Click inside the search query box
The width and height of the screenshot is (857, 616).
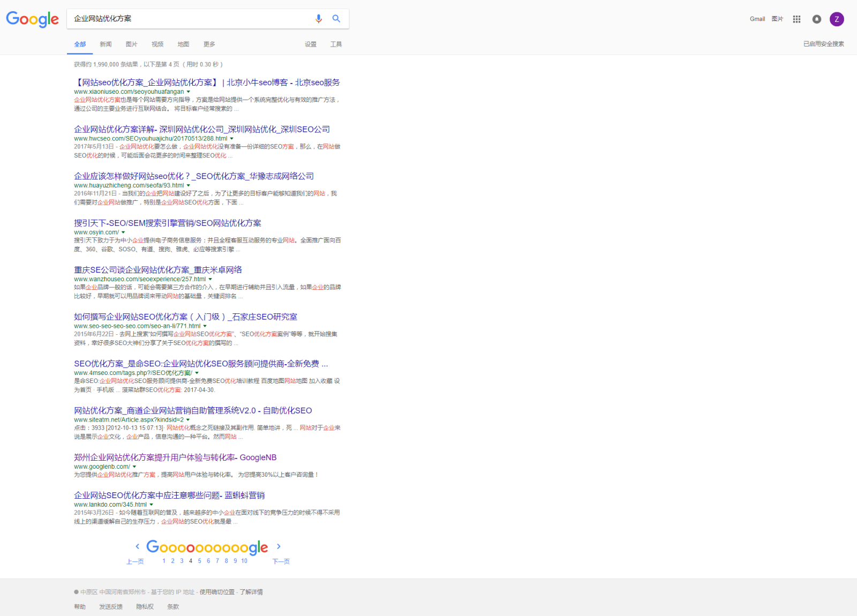[190, 19]
